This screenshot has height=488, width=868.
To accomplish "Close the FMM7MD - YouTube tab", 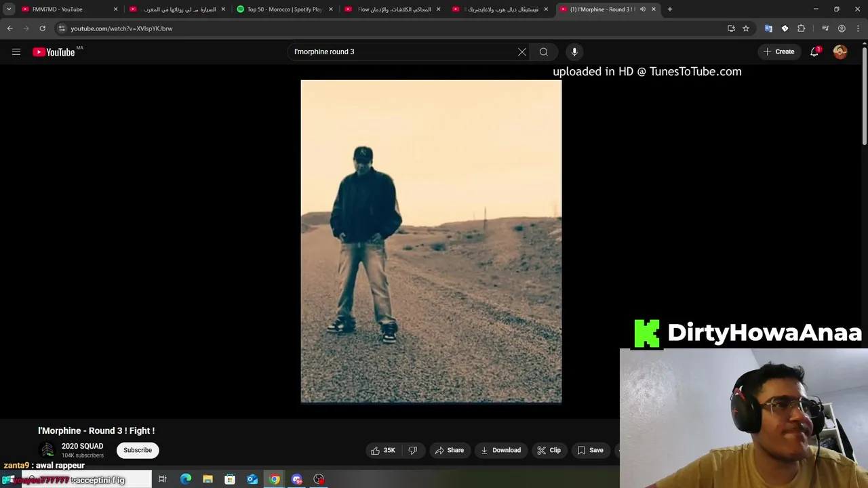I will click(x=115, y=9).
